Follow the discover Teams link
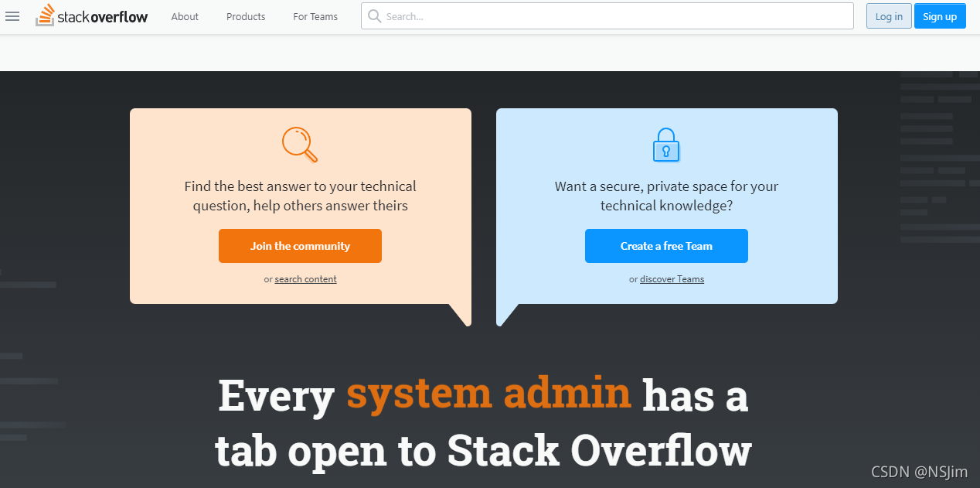Viewport: 980px width, 488px height. (672, 279)
